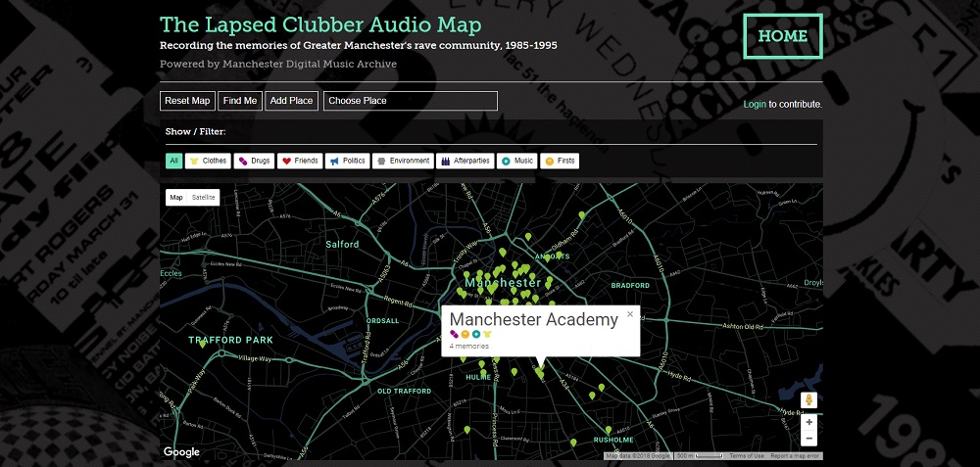Screen dimensions: 980x467
Task: Click the Street View pegman icon
Action: pyautogui.click(x=808, y=399)
